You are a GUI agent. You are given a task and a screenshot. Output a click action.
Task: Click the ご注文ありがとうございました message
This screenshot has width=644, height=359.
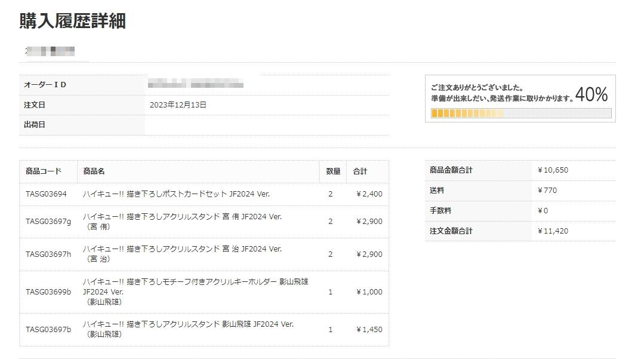(x=477, y=88)
